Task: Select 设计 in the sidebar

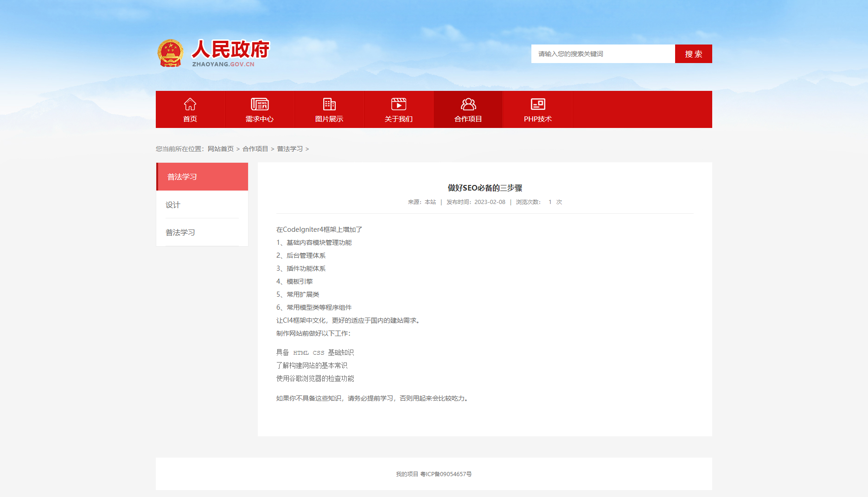Action: tap(173, 205)
